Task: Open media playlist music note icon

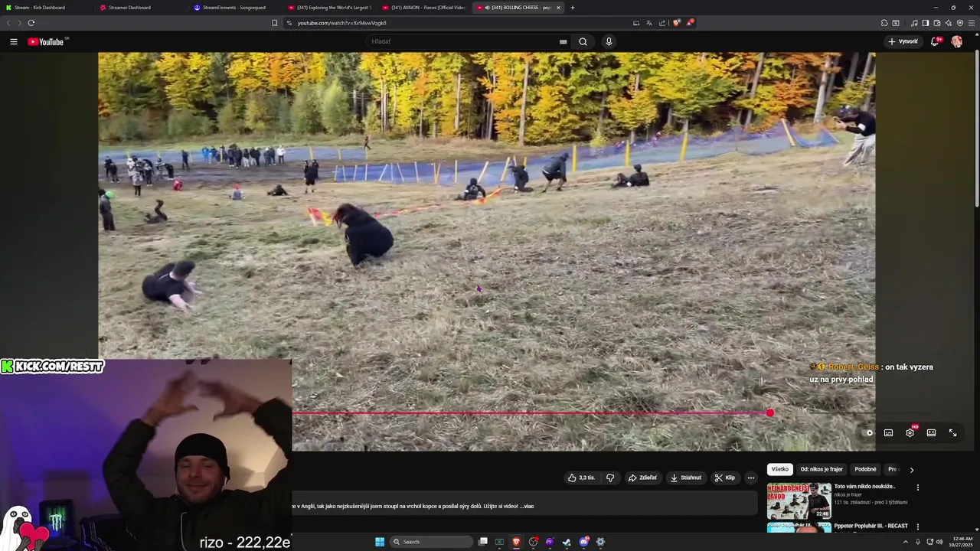Action: [914, 23]
